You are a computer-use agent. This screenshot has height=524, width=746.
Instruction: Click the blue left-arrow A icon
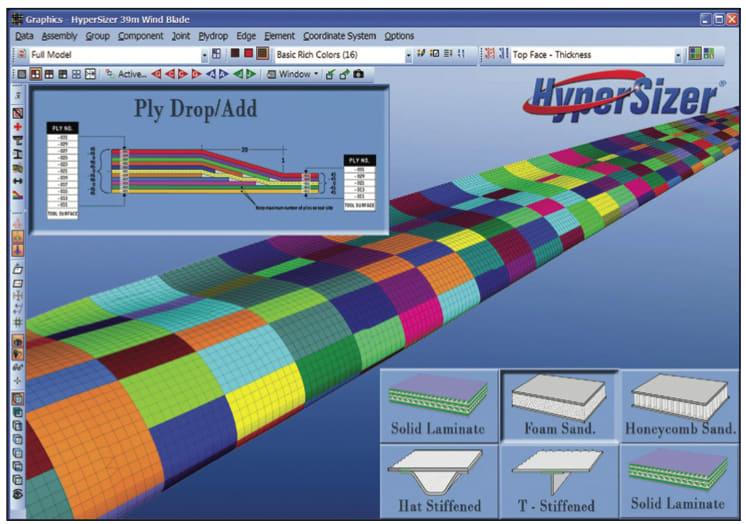[211, 74]
